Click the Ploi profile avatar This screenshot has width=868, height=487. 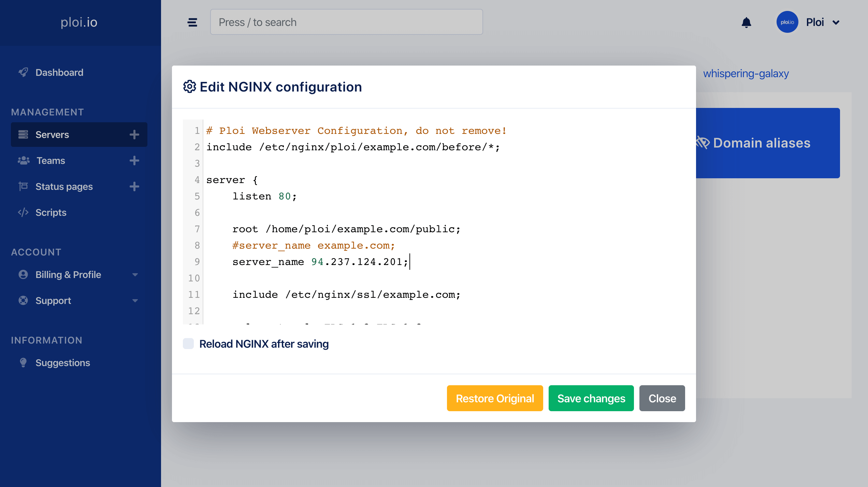pos(787,22)
